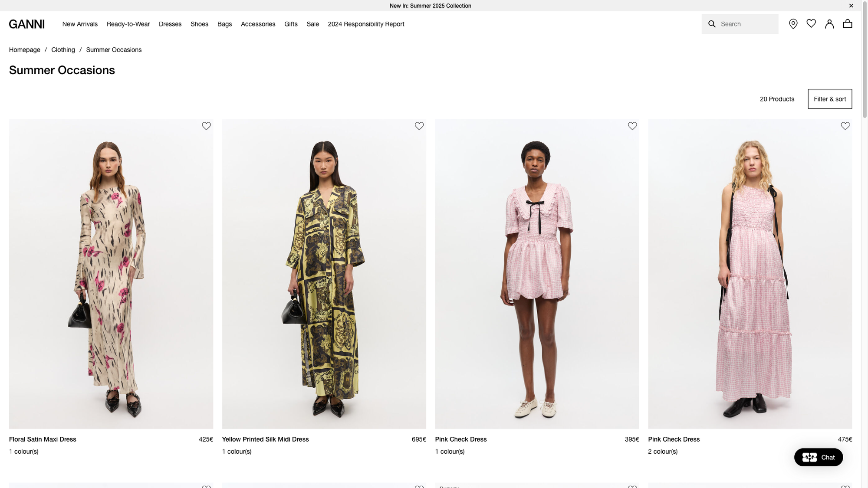Favourite the Yellow Printed Silk Midi Dress

[419, 126]
